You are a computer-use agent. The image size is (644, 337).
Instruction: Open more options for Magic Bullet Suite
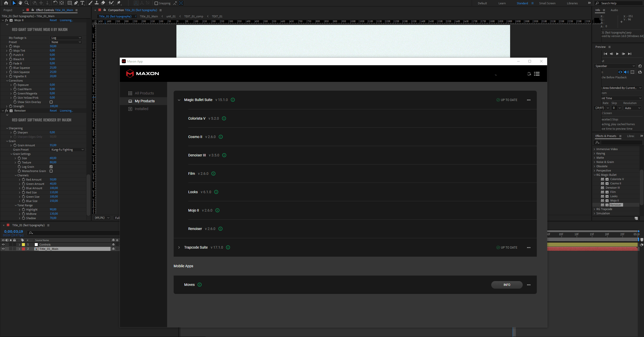tap(529, 100)
